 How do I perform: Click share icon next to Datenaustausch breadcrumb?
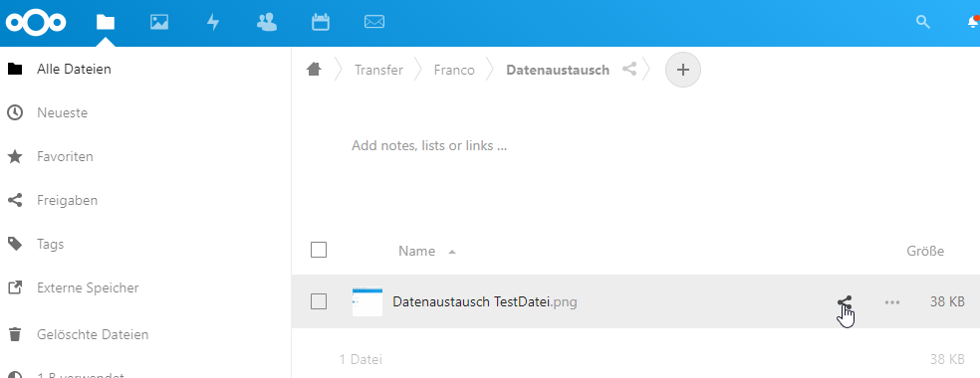tap(629, 70)
